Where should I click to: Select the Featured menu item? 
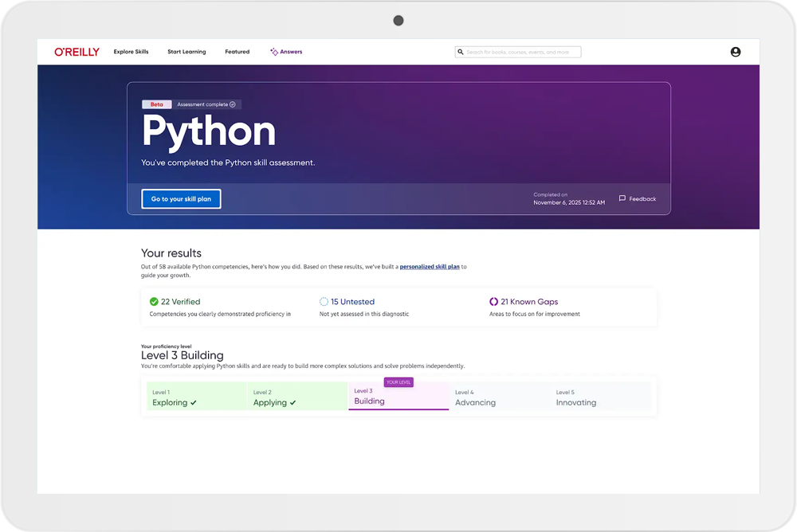[x=237, y=52]
